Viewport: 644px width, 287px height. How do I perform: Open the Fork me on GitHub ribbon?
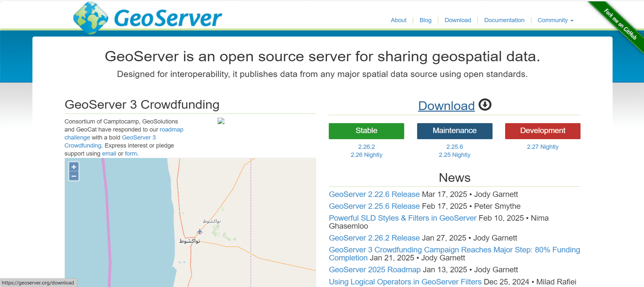pyautogui.click(x=620, y=24)
